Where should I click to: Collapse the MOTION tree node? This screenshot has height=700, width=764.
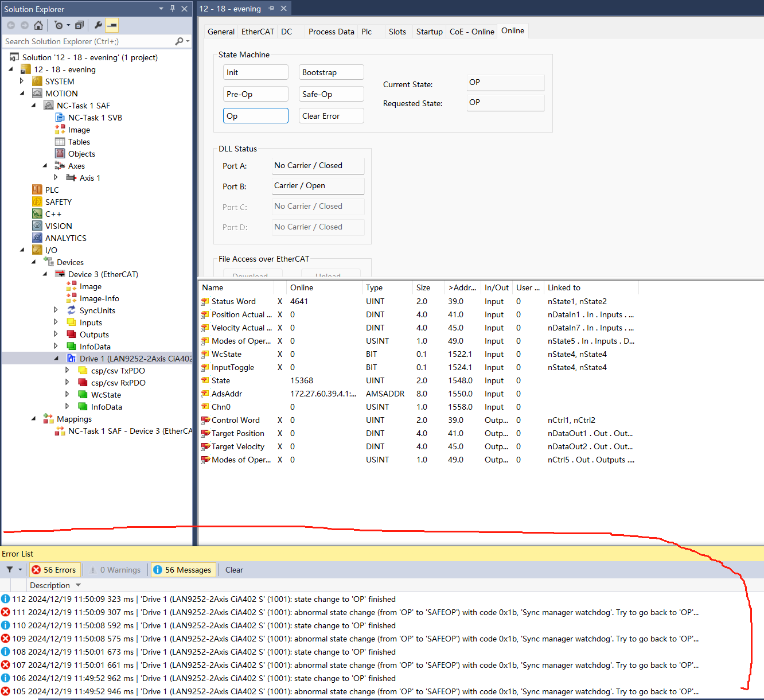(22, 93)
